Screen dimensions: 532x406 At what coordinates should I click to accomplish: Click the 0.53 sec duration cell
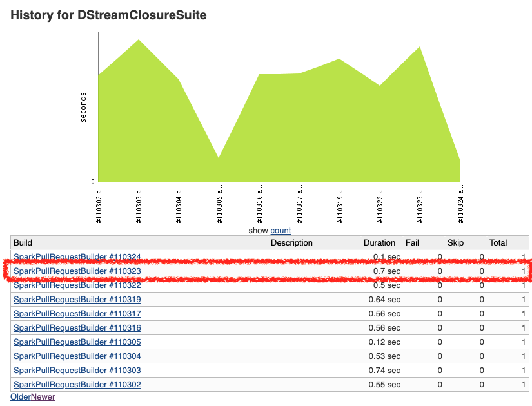[384, 356]
